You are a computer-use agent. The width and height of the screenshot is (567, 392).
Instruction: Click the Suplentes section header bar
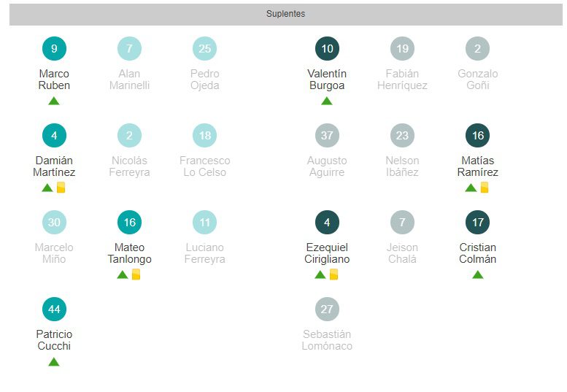(x=285, y=14)
